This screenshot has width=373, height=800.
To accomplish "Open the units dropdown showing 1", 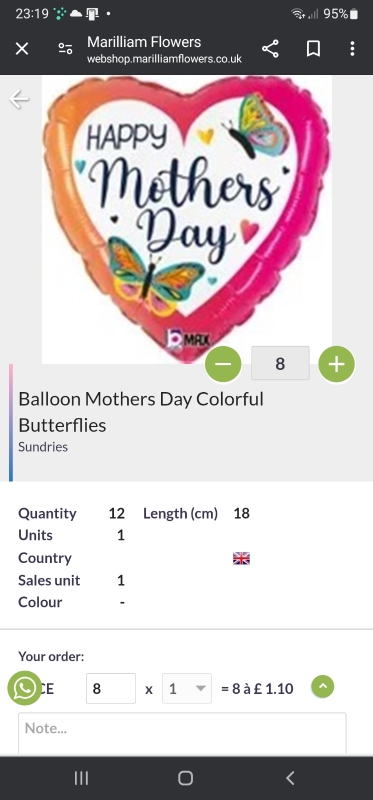I will pyautogui.click(x=187, y=689).
